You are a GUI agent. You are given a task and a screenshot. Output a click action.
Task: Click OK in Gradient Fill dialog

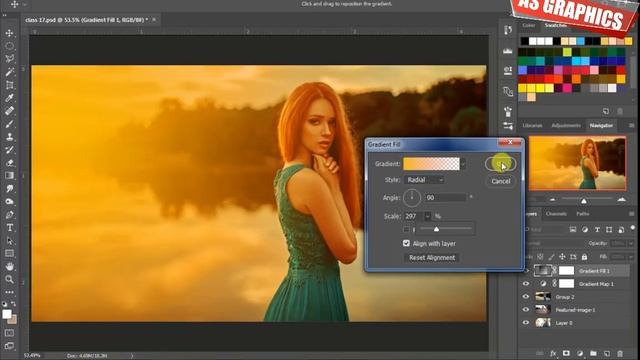pyautogui.click(x=501, y=164)
